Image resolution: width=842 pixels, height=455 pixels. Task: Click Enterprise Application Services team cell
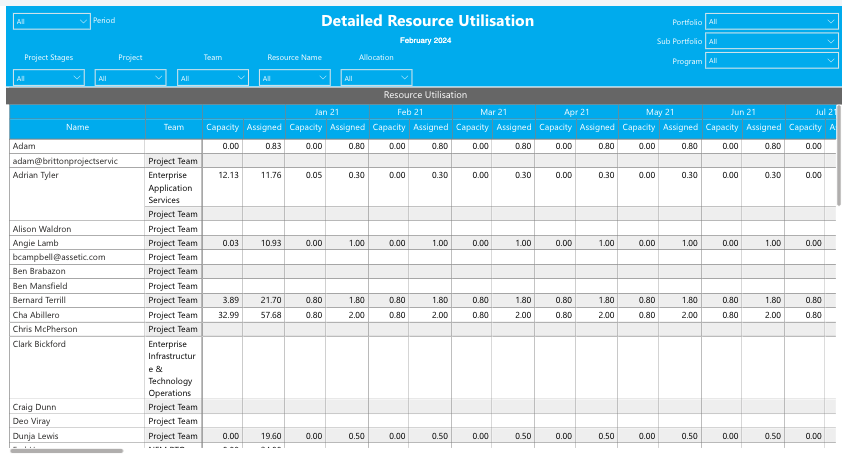(x=173, y=187)
